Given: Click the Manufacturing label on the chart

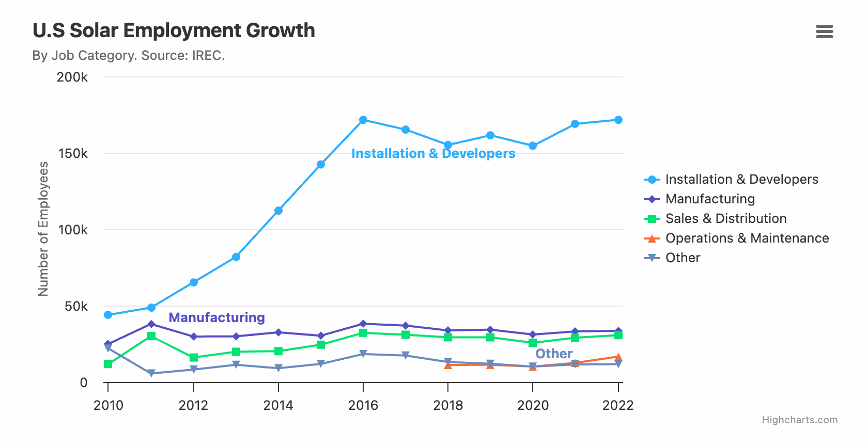Looking at the screenshot, I should pos(216,317).
